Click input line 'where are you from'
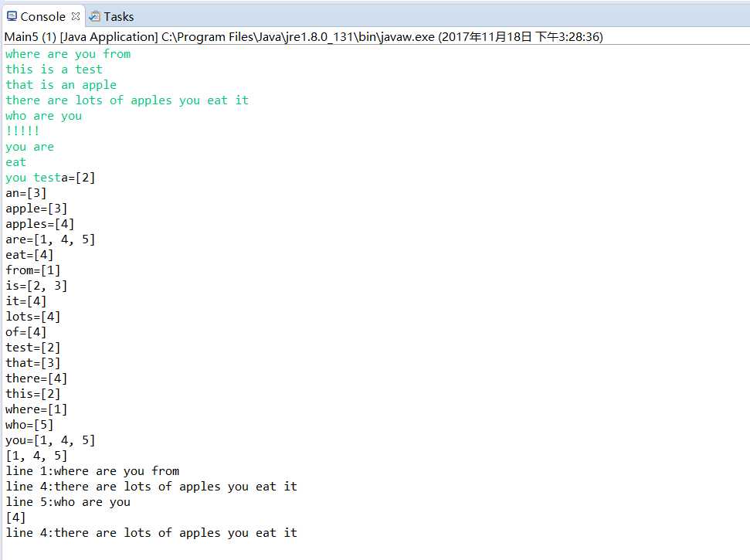Viewport: 750px width, 560px height. pyautogui.click(x=68, y=54)
